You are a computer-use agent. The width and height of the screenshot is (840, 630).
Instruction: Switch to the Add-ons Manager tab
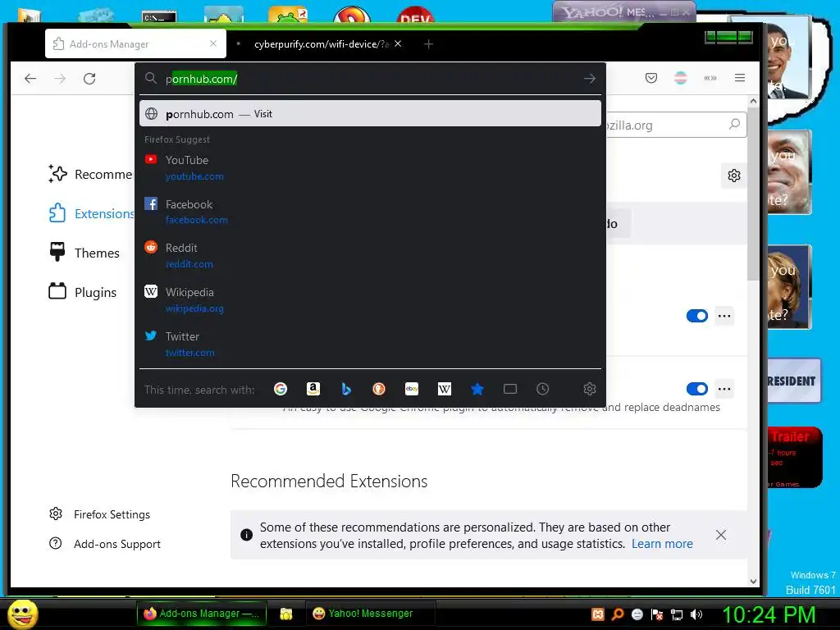(x=135, y=44)
